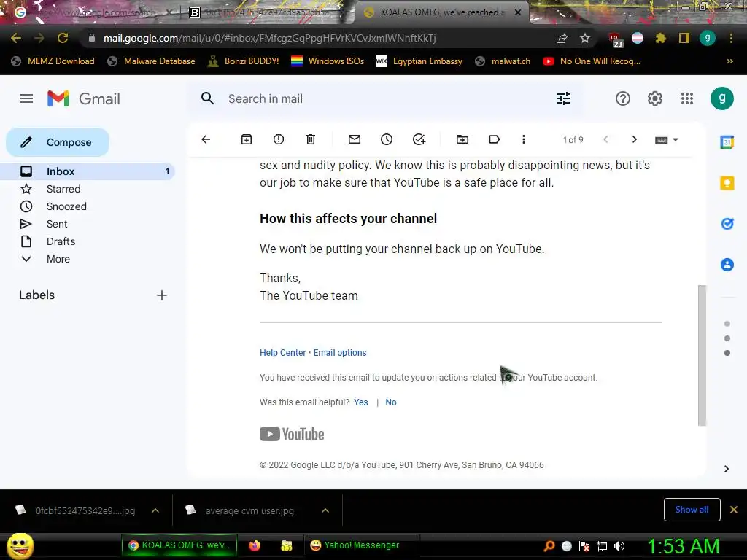Screen dimensions: 747x560
Task: Select the Inbox folder
Action: (88, 171)
